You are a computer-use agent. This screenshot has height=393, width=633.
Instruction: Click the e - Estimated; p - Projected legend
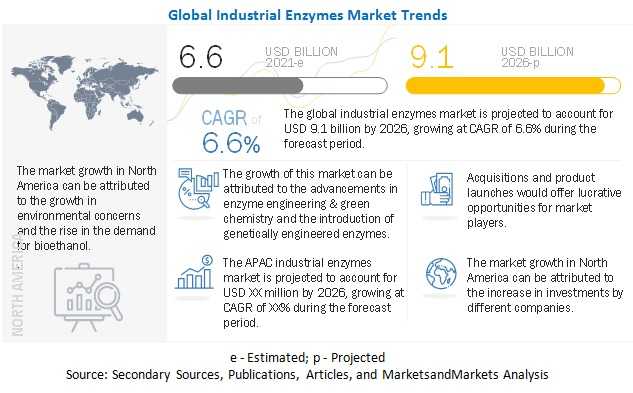[308, 357]
